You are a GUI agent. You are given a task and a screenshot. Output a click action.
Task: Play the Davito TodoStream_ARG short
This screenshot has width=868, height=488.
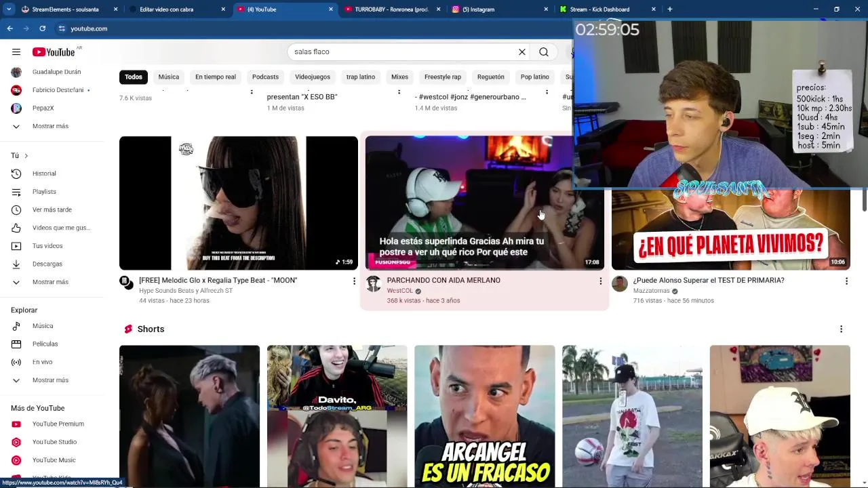337,416
